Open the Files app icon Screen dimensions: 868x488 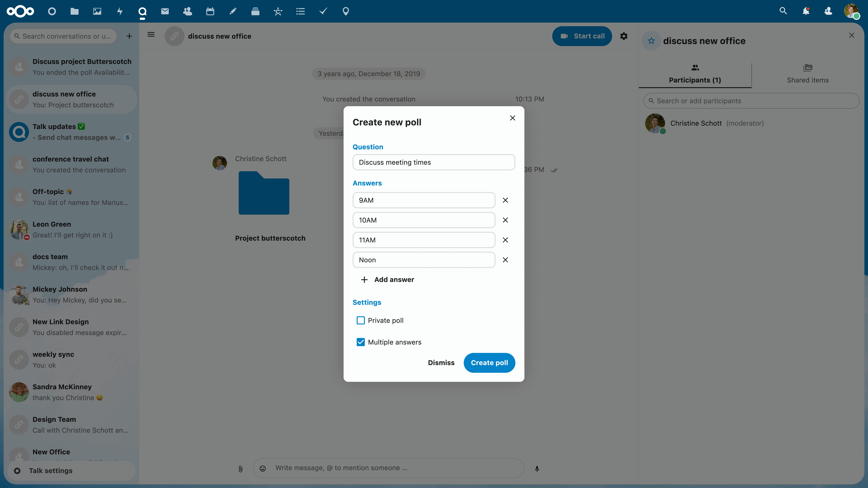74,11
